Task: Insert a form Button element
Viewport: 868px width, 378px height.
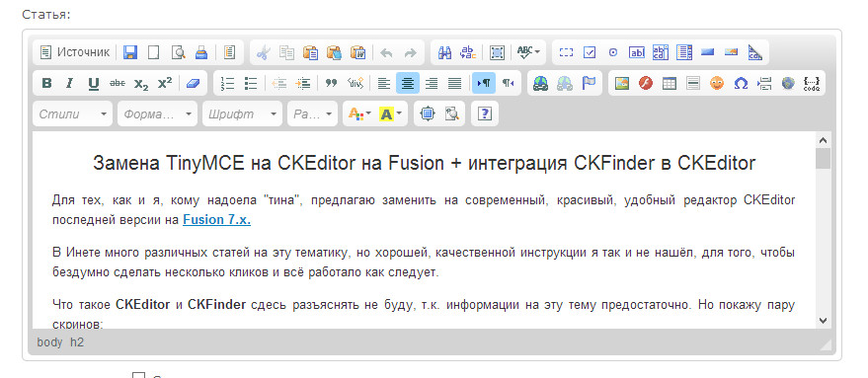Action: (x=707, y=52)
